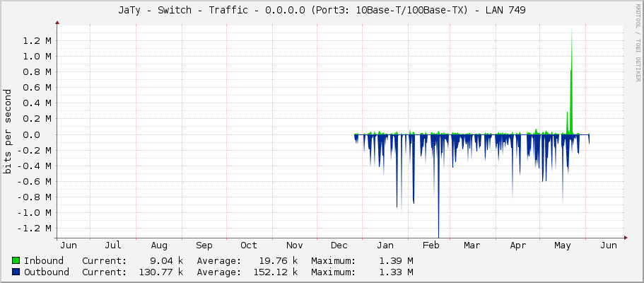Click the 'Feb' x-axis month label
The width and height of the screenshot is (644, 283).
431,246
